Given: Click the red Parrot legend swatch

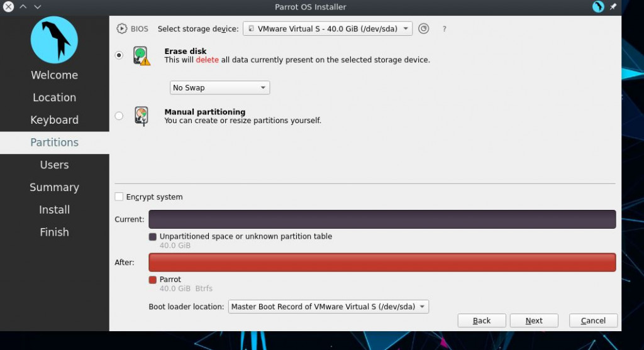Looking at the screenshot, I should [152, 280].
